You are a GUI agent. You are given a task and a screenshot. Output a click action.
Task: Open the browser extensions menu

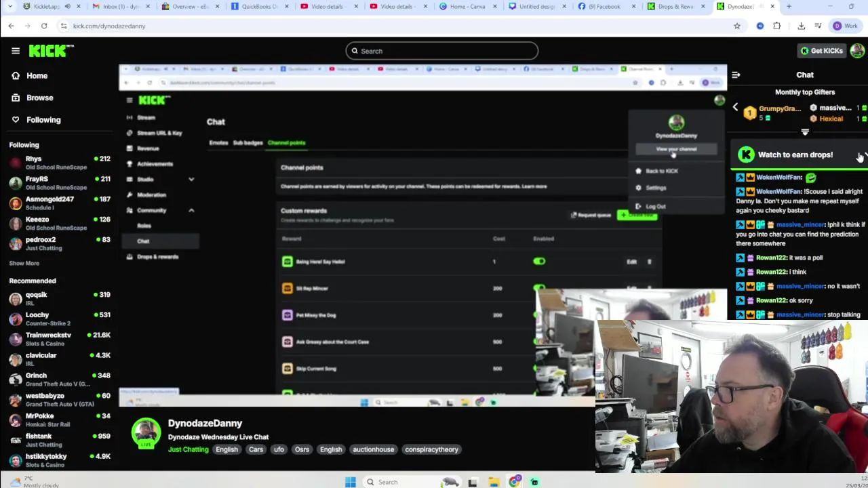[x=777, y=26]
